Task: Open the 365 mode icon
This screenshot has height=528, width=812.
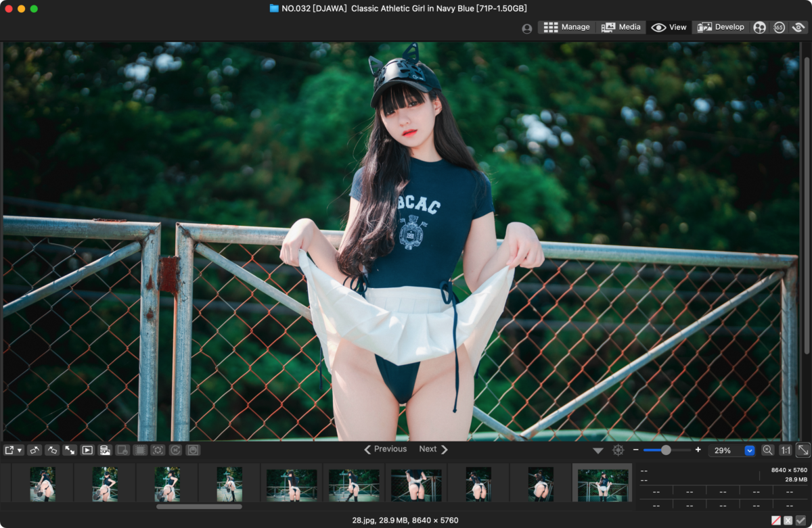Action: (x=780, y=27)
